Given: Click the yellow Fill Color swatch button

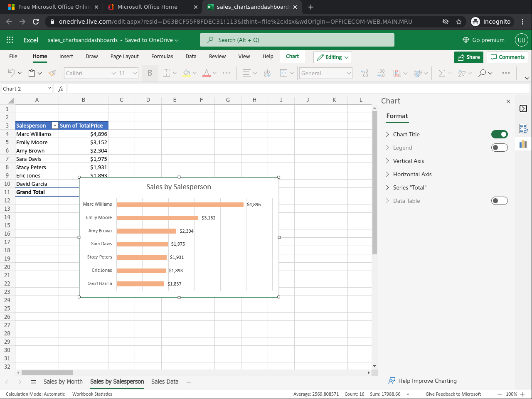Looking at the screenshot, I should pos(187,73).
